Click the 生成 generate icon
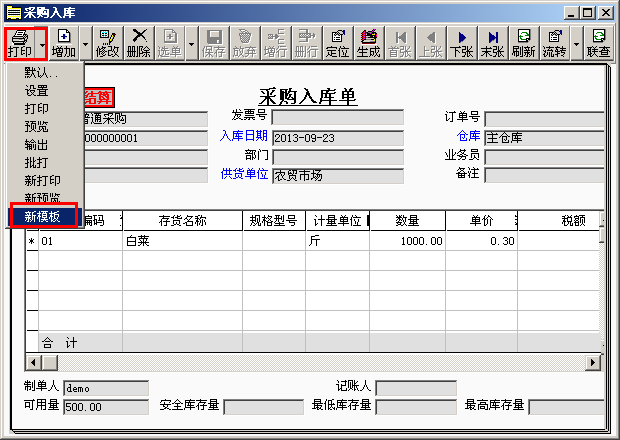The width and height of the screenshot is (620, 440). (369, 43)
